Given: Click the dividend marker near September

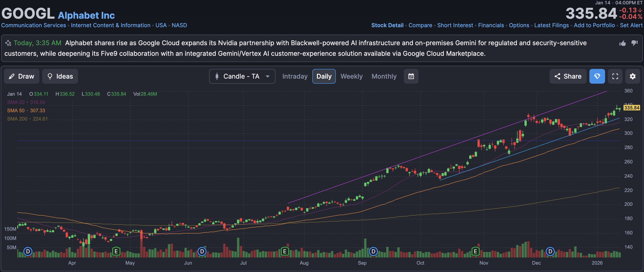Looking at the screenshot, I should pyautogui.click(x=373, y=251).
